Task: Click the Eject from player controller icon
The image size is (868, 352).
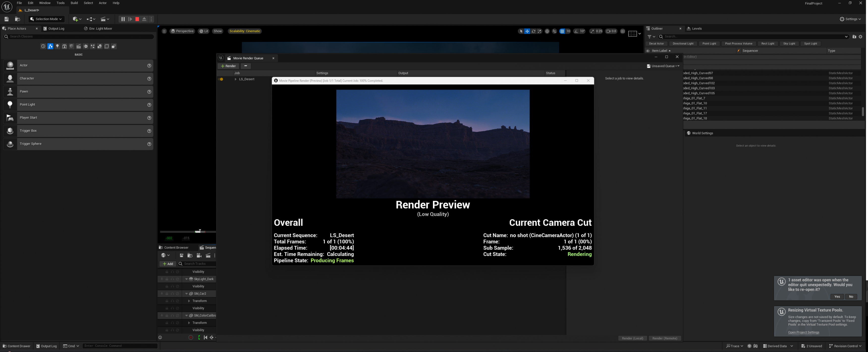Action: [x=144, y=19]
